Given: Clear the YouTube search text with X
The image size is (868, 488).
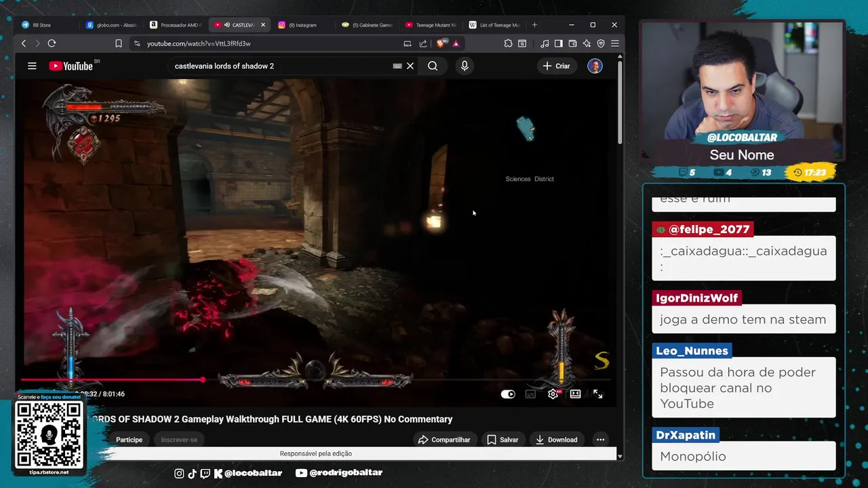Looking at the screenshot, I should click(x=410, y=66).
